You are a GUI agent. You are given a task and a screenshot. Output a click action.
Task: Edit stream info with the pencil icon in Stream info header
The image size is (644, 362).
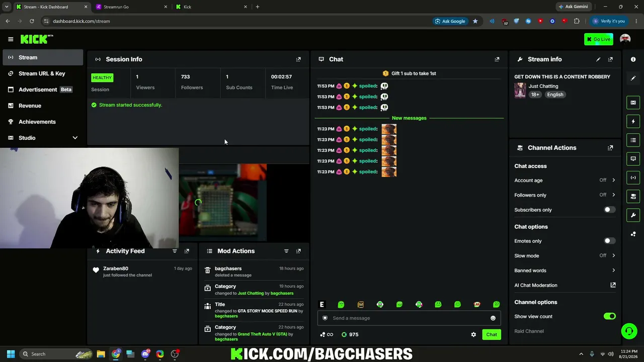click(598, 59)
